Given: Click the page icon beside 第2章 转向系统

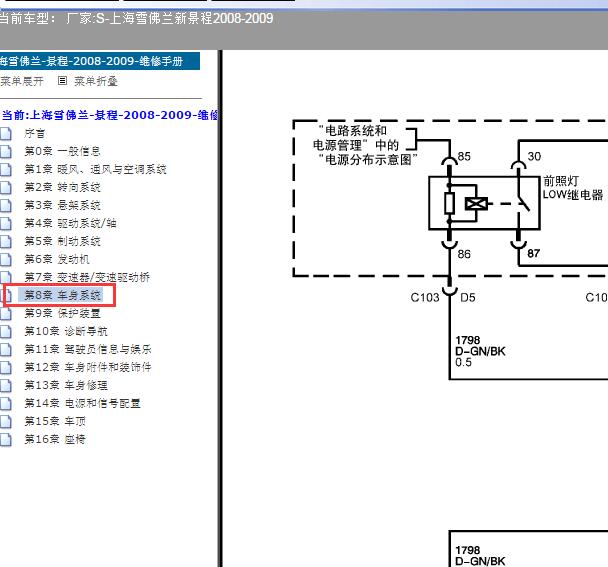Looking at the screenshot, I should click(x=5, y=187).
